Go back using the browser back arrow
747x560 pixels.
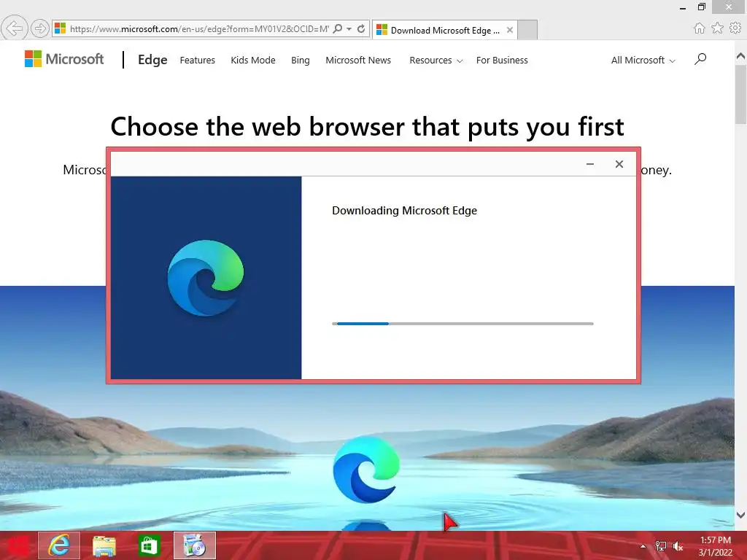pos(15,28)
